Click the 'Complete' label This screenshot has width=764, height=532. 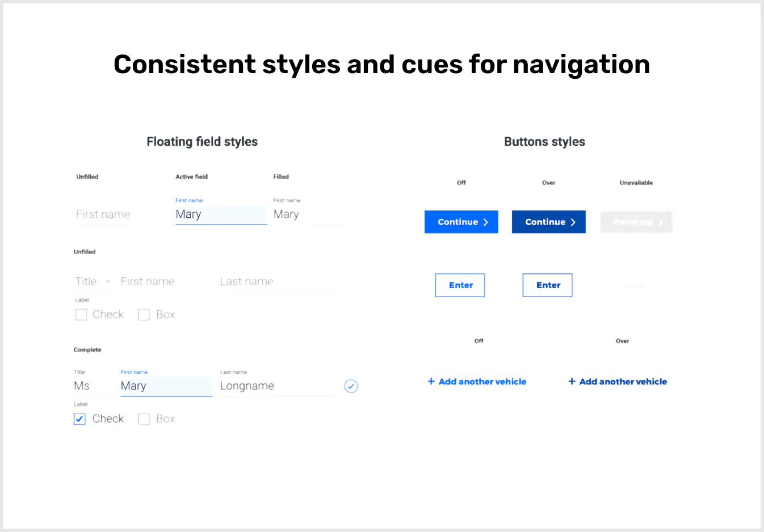click(87, 350)
